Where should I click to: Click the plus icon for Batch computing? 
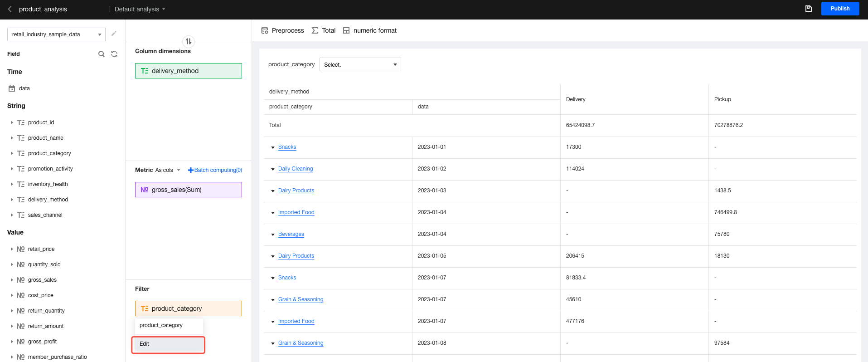pyautogui.click(x=191, y=170)
